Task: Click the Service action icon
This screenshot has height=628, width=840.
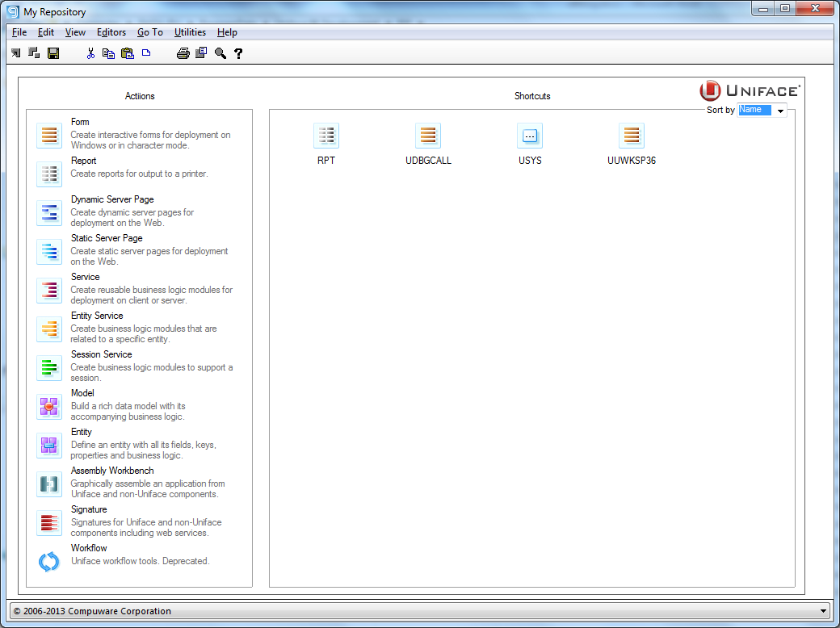Action: click(49, 290)
